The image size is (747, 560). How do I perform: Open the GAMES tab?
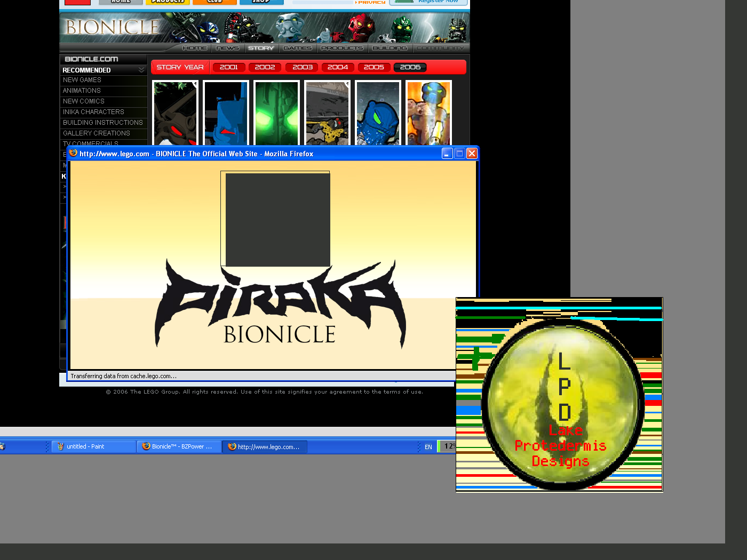(297, 48)
